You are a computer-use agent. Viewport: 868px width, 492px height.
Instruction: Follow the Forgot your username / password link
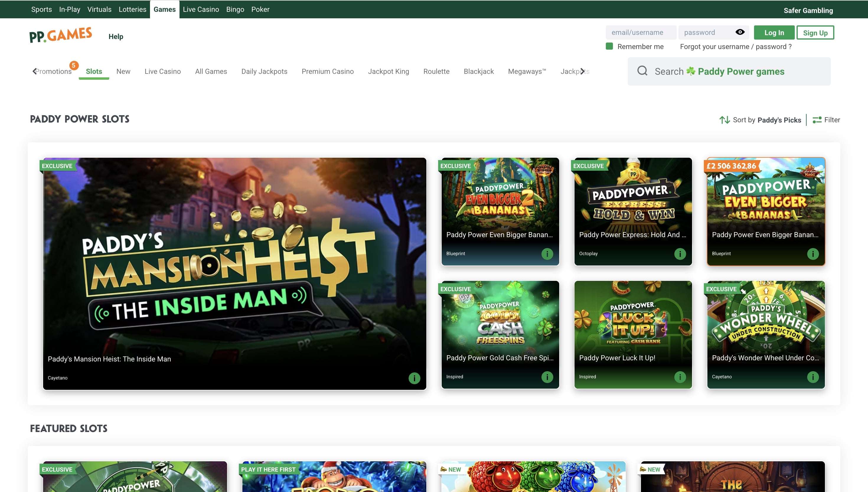(x=735, y=47)
